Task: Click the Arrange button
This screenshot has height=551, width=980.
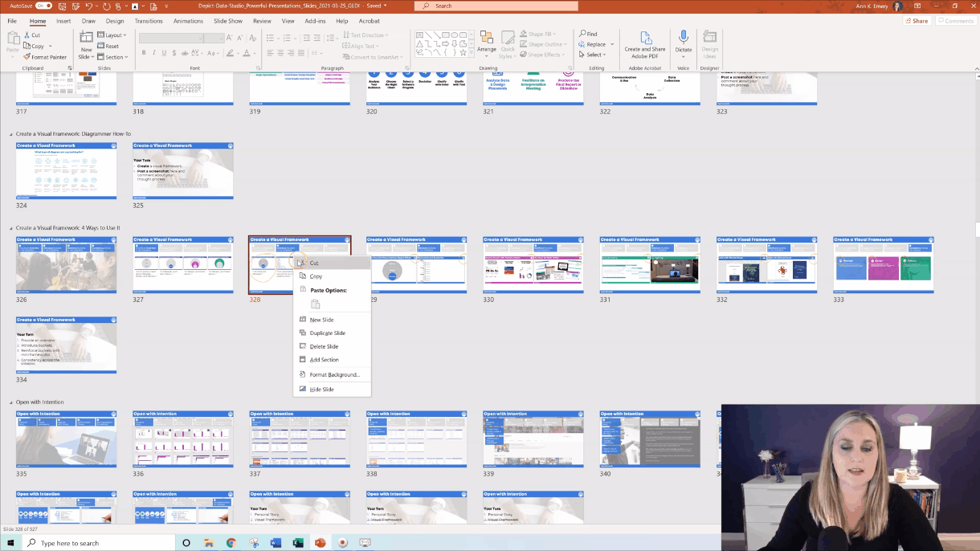Action: [487, 43]
